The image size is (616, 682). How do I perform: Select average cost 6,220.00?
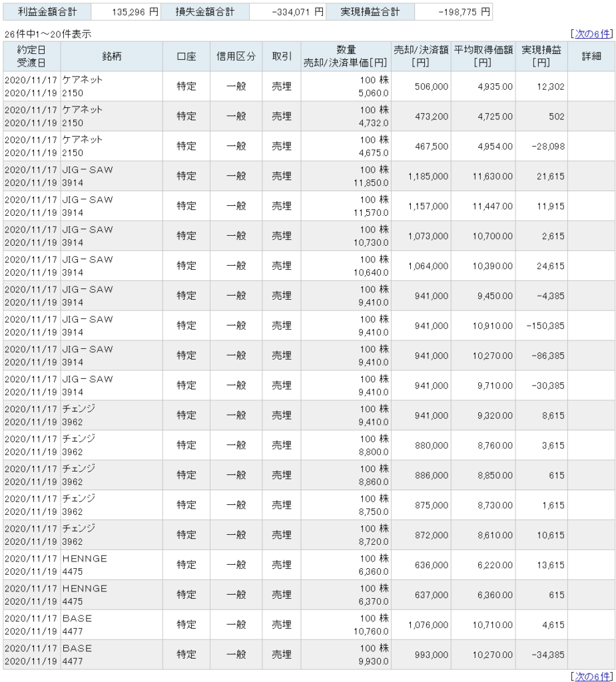(495, 565)
